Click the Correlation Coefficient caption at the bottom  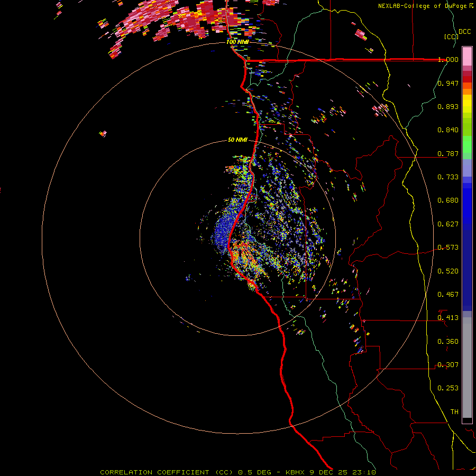pyautogui.click(x=238, y=472)
